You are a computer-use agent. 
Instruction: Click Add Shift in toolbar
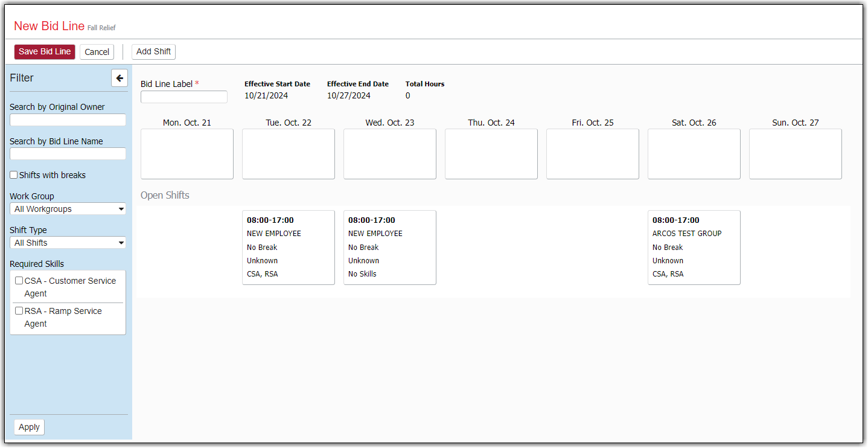[153, 52]
